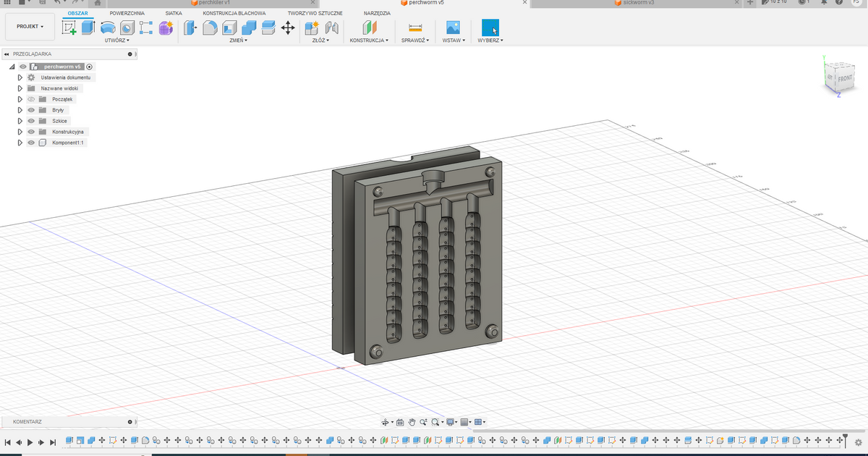Show the hidden Początek folder

31,99
